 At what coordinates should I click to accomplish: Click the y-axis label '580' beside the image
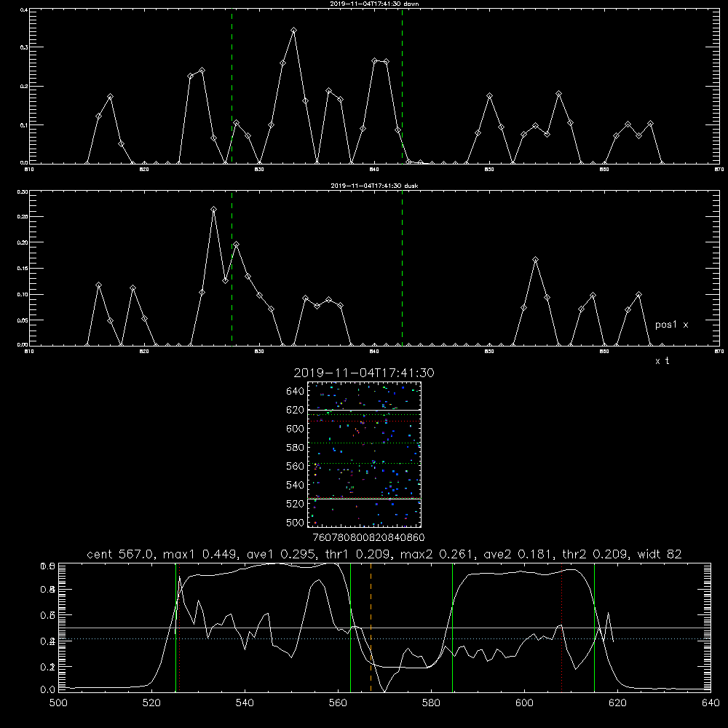[x=296, y=448]
